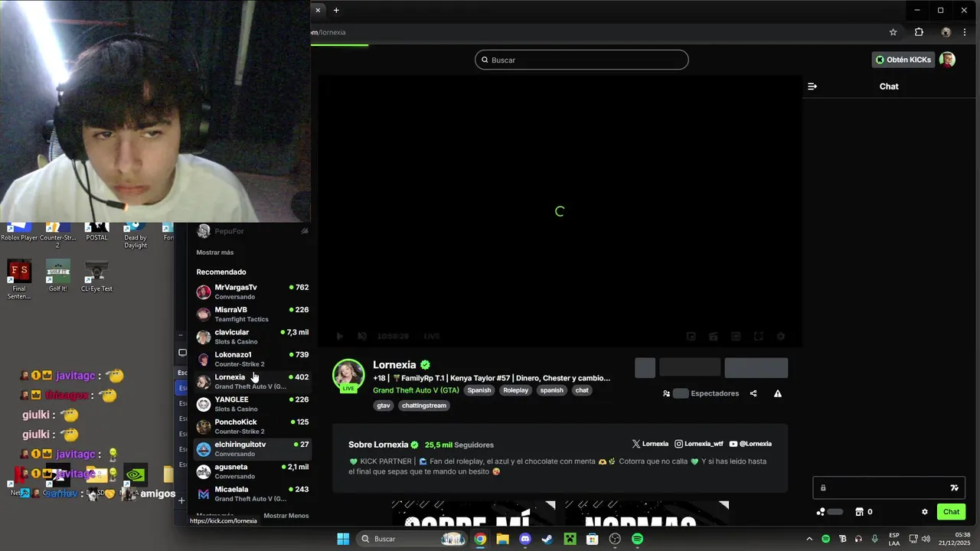Bookmark this page with the star icon
980x551 pixels.
click(x=893, y=32)
